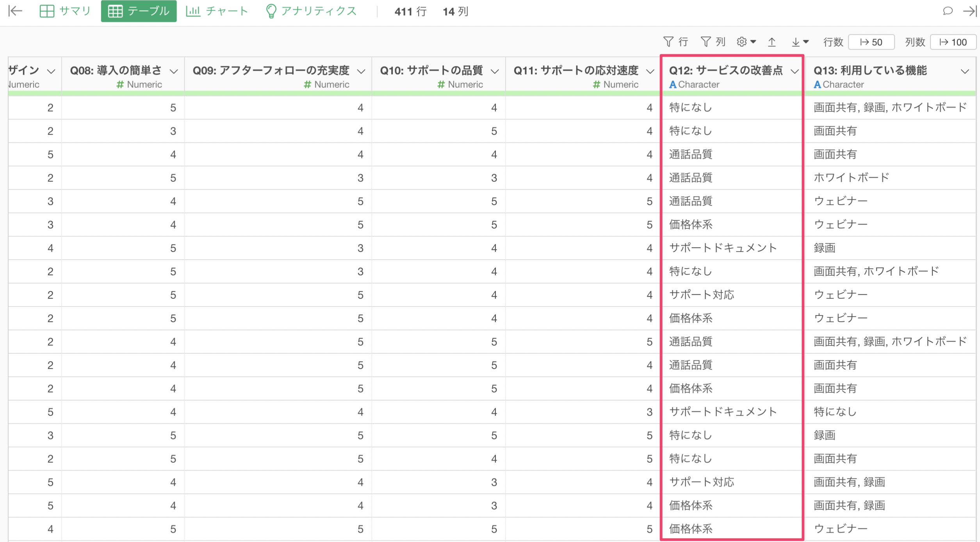Image resolution: width=980 pixels, height=542 pixels.
Task: Expand the Q10 サポートの品質 column menu
Action: pos(495,71)
